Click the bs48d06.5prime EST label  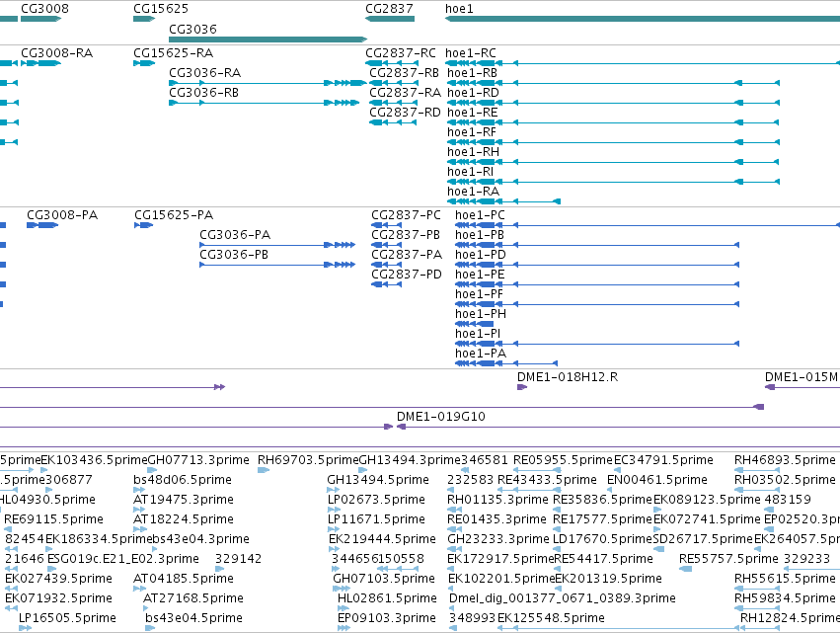[x=183, y=480]
